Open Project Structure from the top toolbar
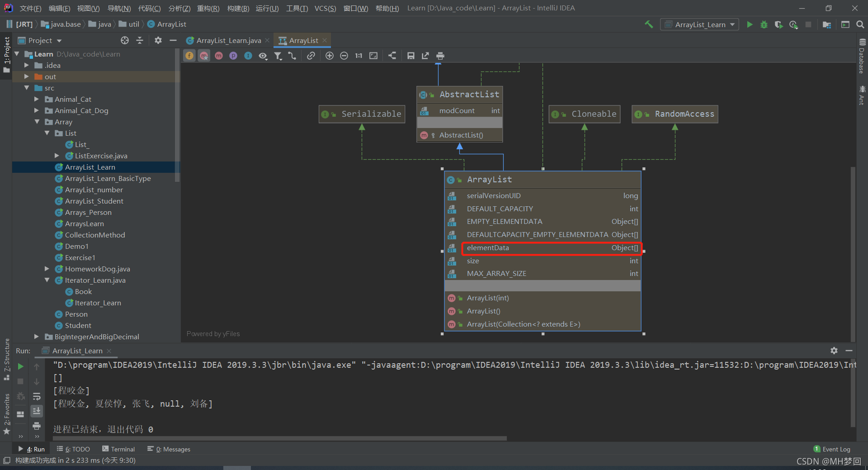This screenshot has width=868, height=470. tap(827, 24)
